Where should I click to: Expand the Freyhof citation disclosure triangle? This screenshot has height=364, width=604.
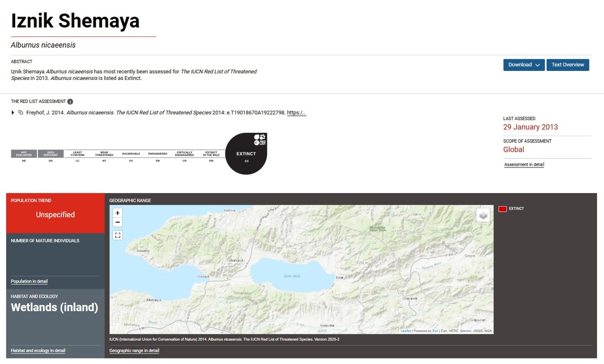coord(13,113)
